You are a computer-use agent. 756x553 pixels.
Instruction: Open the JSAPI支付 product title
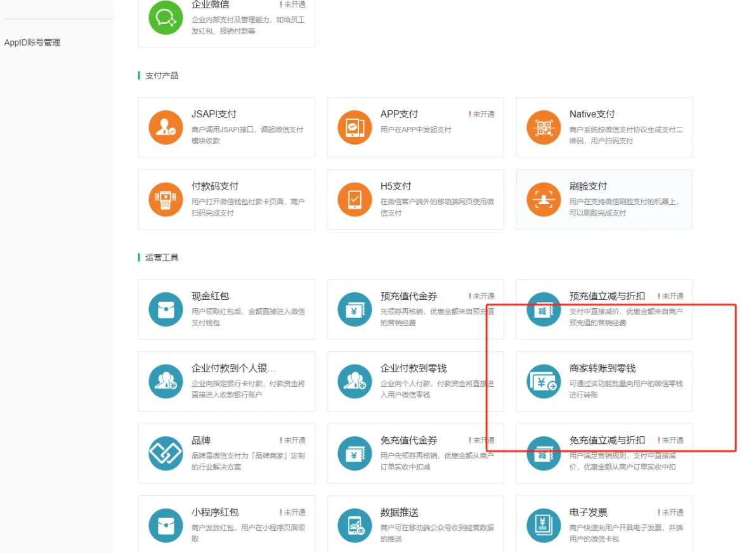pyautogui.click(x=214, y=114)
